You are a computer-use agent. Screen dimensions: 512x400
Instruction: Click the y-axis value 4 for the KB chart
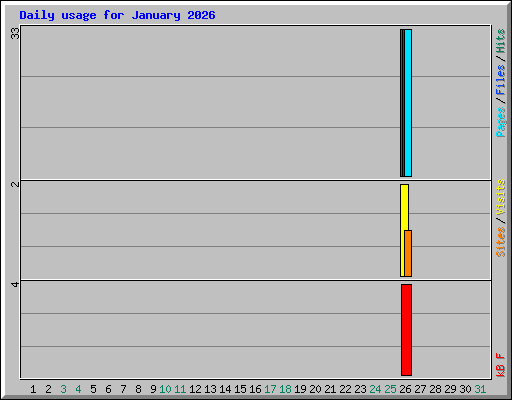pyautogui.click(x=15, y=284)
